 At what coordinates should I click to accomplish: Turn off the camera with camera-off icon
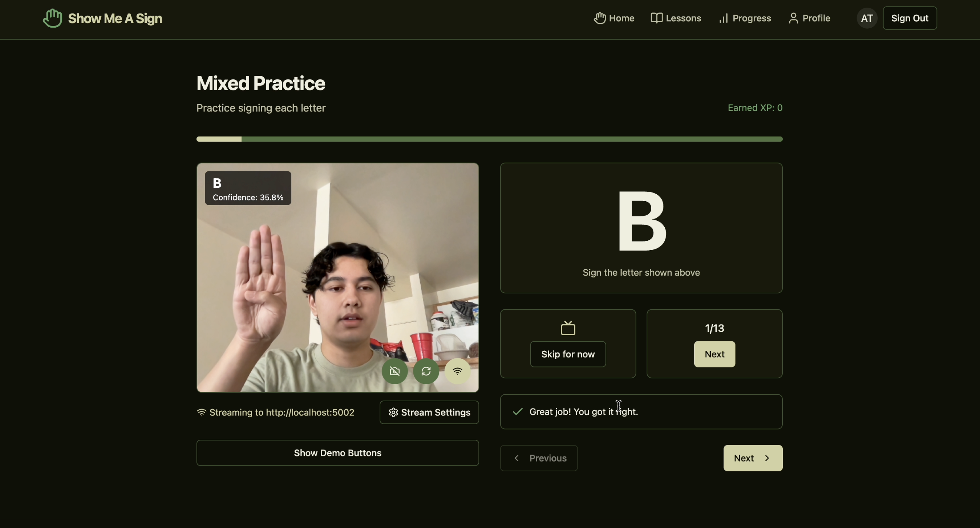[394, 371]
